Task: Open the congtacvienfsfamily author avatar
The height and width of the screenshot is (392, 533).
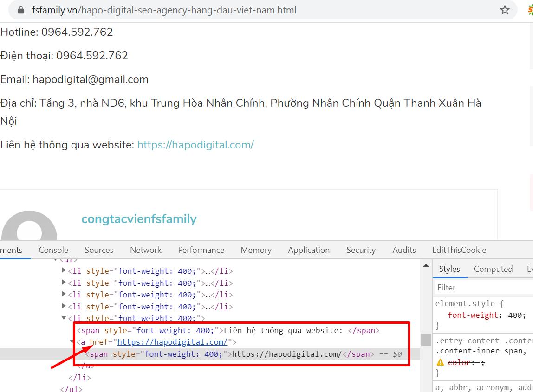Action: pos(29,225)
